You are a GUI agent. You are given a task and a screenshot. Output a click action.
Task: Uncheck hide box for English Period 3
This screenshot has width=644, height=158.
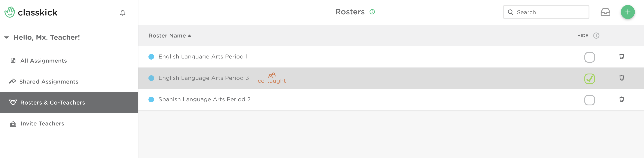589,79
